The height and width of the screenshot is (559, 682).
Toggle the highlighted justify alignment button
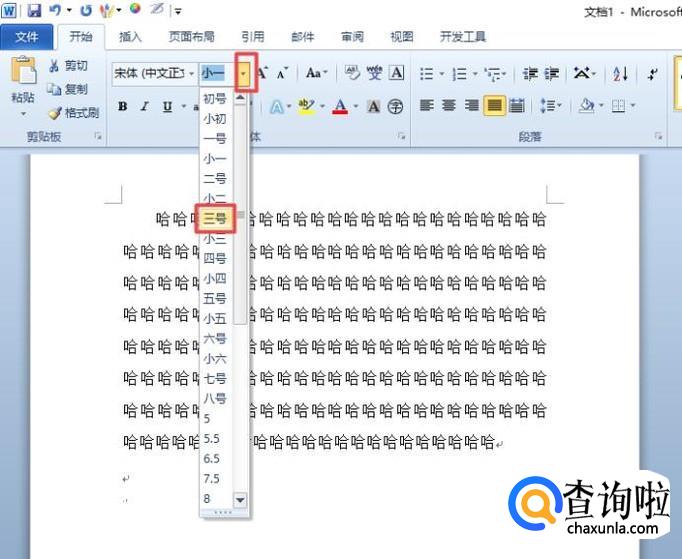pyautogui.click(x=494, y=106)
